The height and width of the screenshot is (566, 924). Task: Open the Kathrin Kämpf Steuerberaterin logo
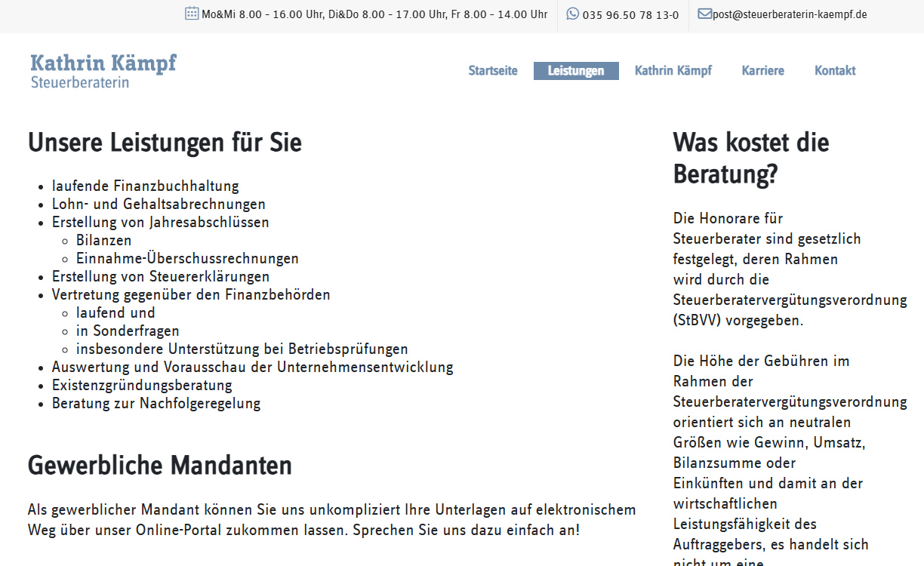(x=103, y=71)
